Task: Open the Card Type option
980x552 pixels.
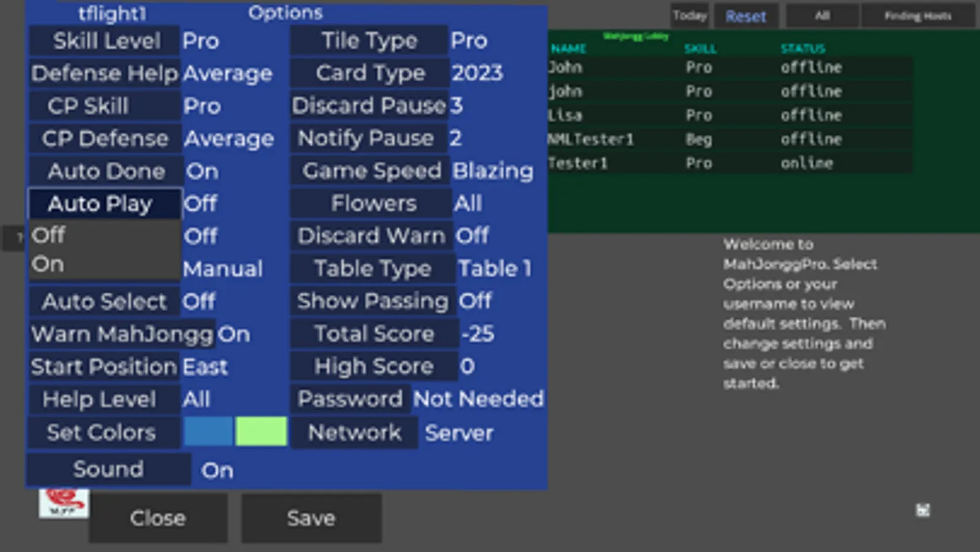Action: (369, 73)
